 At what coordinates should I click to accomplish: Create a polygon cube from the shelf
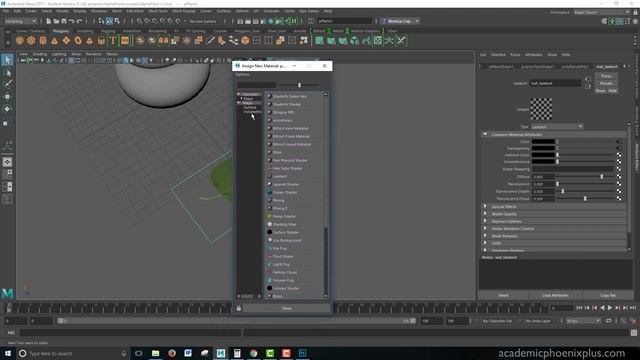[x=31, y=40]
